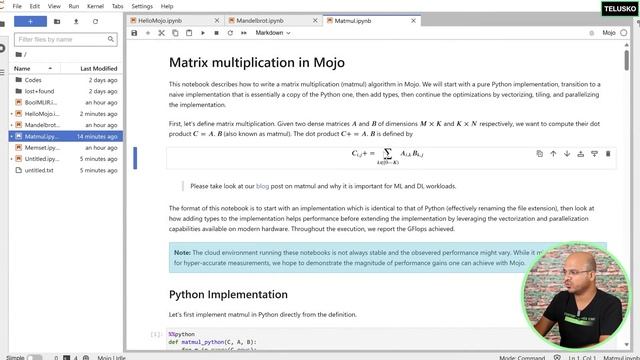Insert a new cell below with plus icon
The image size is (640, 360).
coord(148,33)
